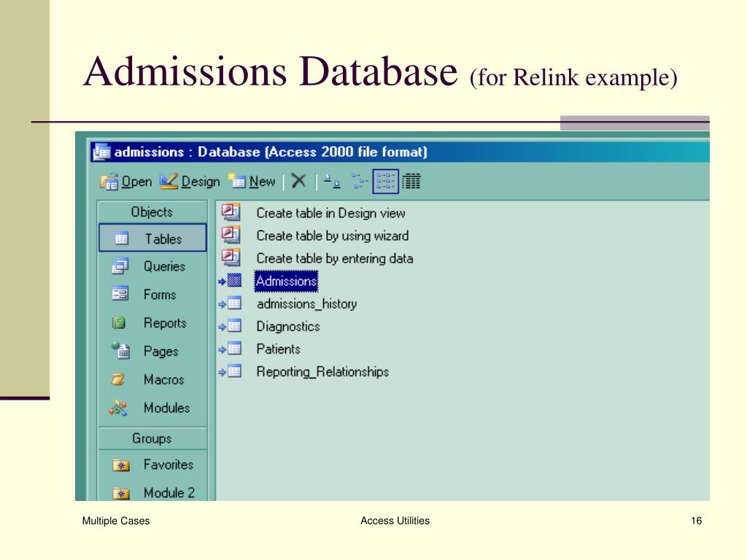Image resolution: width=747 pixels, height=560 pixels.
Task: Click the New button in database toolbar
Action: [x=252, y=182]
